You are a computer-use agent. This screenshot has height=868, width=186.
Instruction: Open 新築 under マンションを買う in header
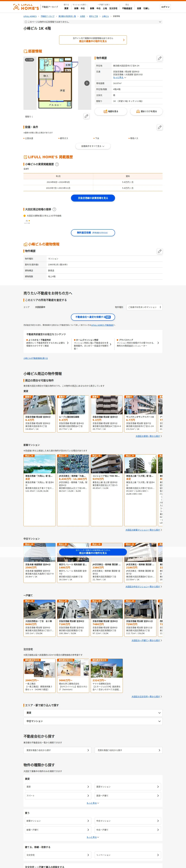[x=76, y=8]
